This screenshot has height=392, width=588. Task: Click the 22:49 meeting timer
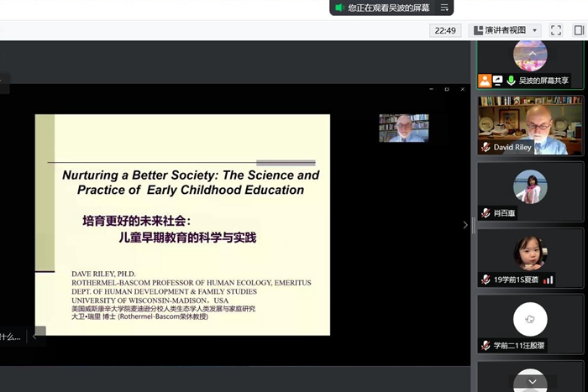pyautogui.click(x=444, y=30)
